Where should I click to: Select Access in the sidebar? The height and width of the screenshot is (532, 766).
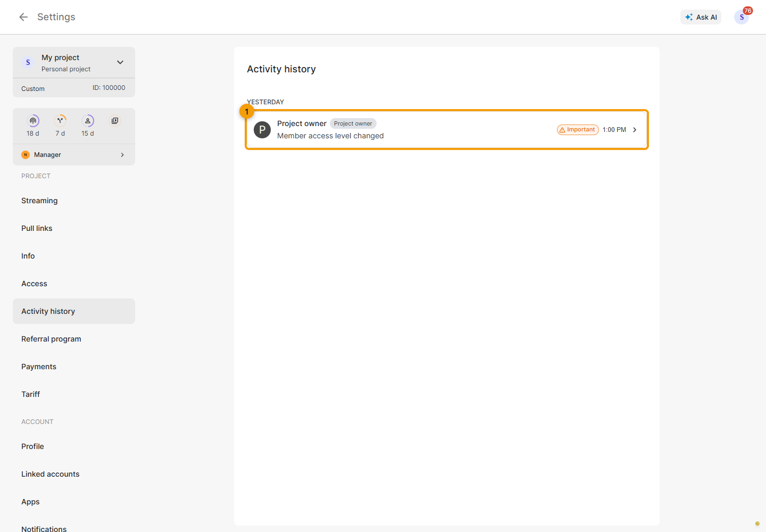click(x=74, y=284)
